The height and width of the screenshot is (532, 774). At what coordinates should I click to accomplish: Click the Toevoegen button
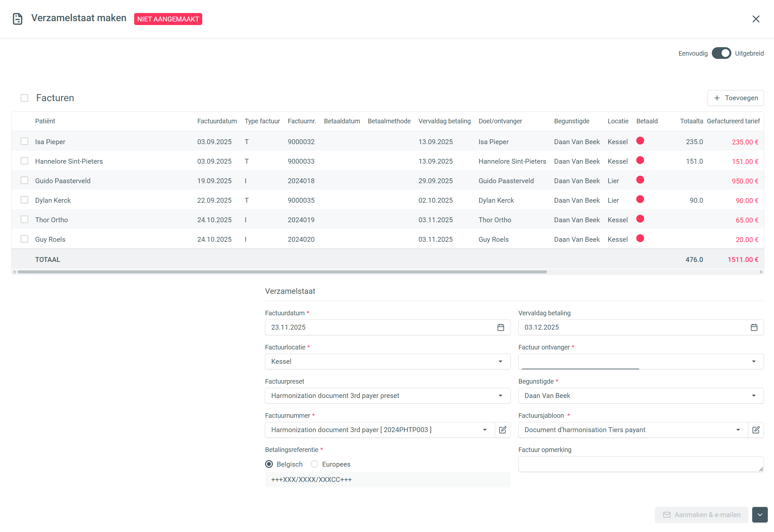[x=735, y=98]
